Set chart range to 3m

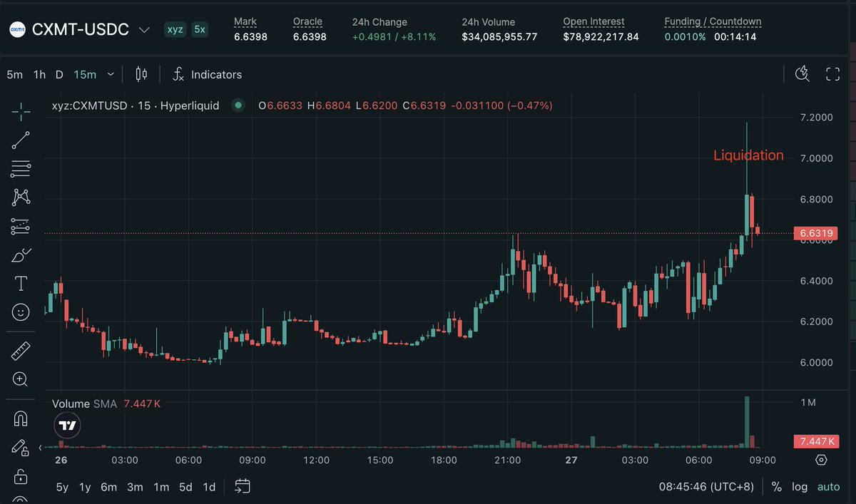[x=135, y=487]
